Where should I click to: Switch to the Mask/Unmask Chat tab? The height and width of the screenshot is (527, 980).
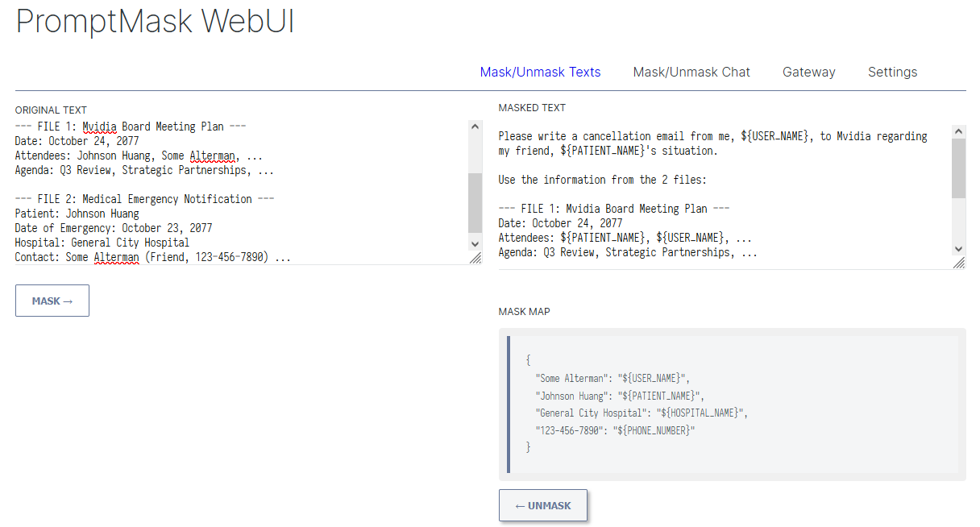click(x=691, y=72)
